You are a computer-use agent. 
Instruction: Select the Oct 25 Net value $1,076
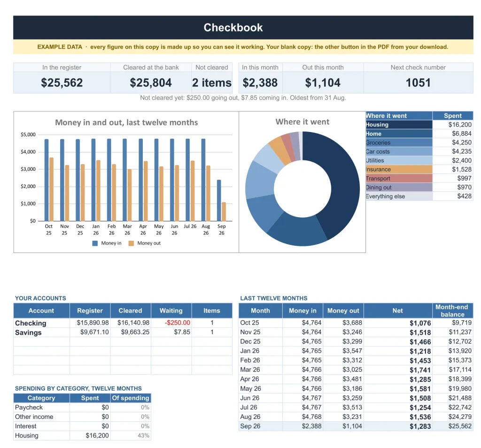(420, 323)
